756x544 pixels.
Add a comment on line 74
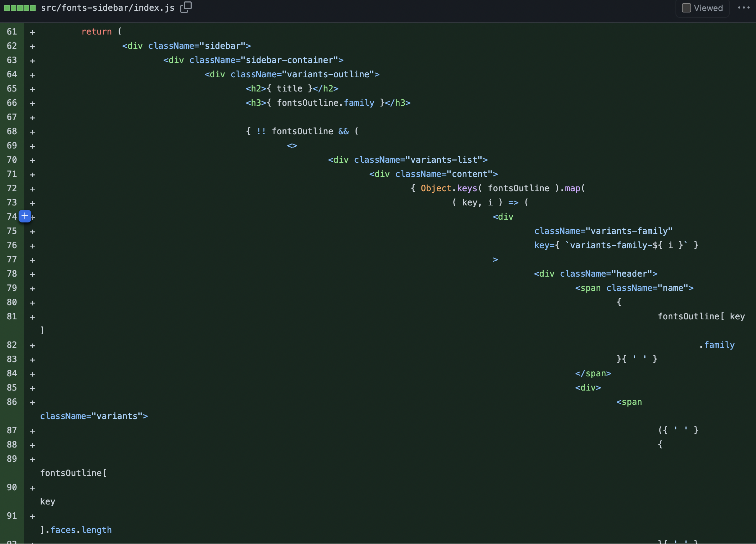[25, 216]
